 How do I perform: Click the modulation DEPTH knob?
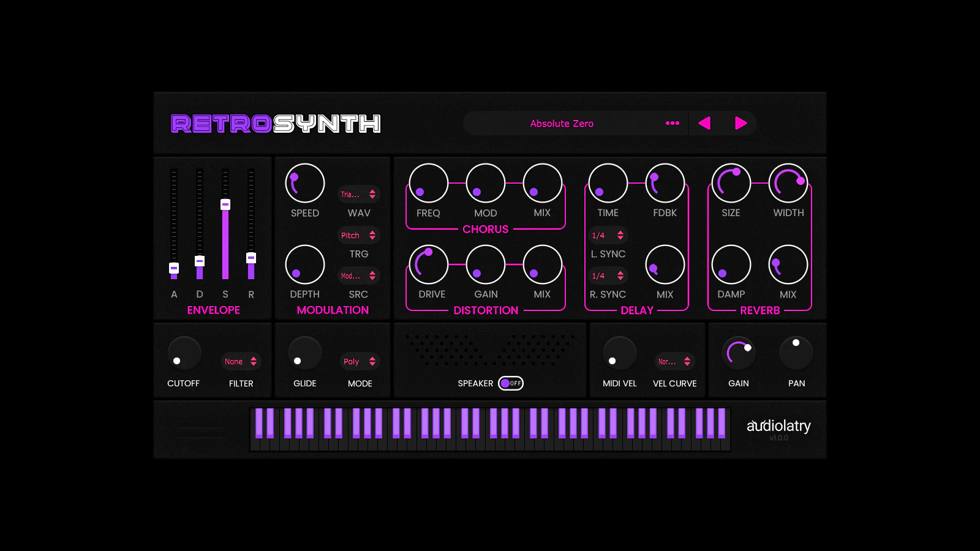click(x=304, y=263)
